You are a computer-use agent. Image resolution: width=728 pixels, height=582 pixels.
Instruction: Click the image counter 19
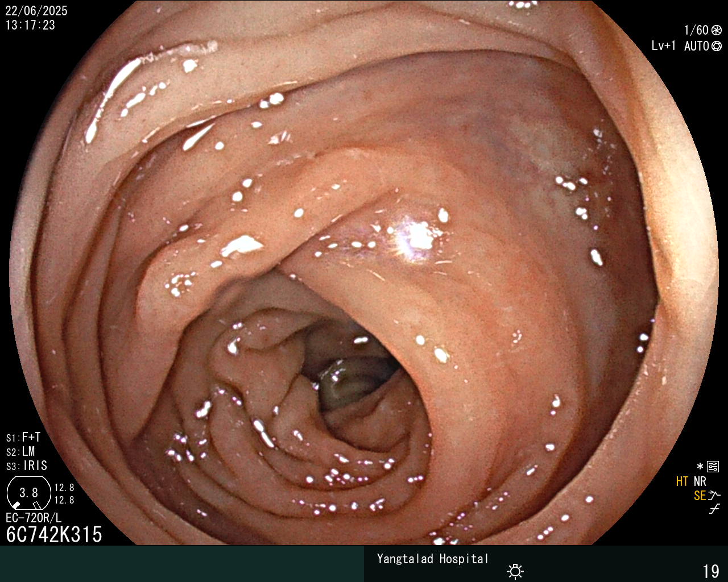711,571
